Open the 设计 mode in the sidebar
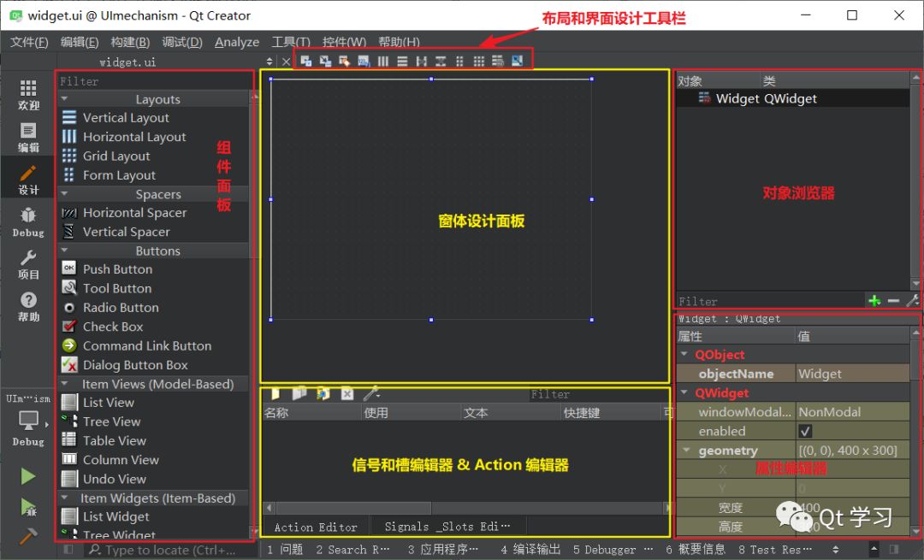The image size is (924, 560). click(x=27, y=177)
